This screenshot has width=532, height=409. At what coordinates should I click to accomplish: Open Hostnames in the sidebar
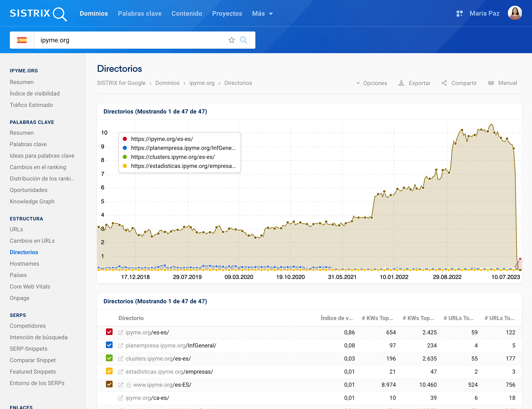coord(24,264)
